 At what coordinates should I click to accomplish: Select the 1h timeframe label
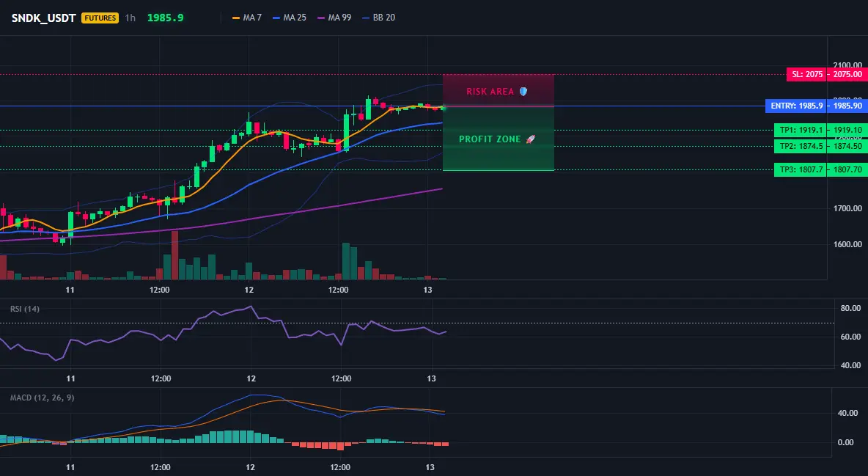tap(130, 18)
